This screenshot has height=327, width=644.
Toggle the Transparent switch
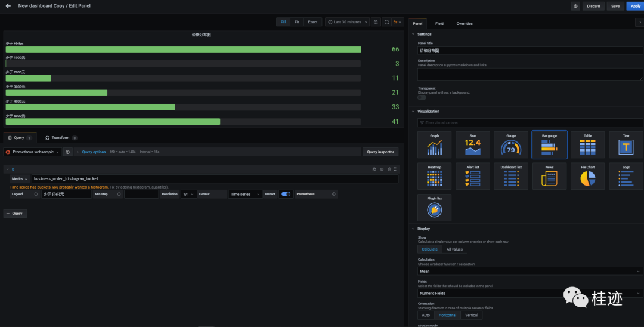point(422,97)
